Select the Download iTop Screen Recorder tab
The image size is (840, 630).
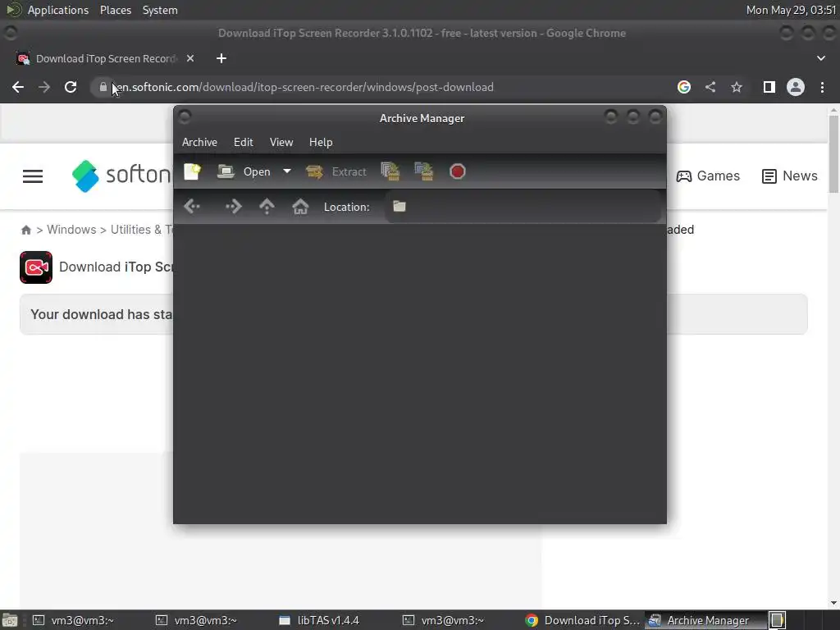pyautogui.click(x=106, y=58)
